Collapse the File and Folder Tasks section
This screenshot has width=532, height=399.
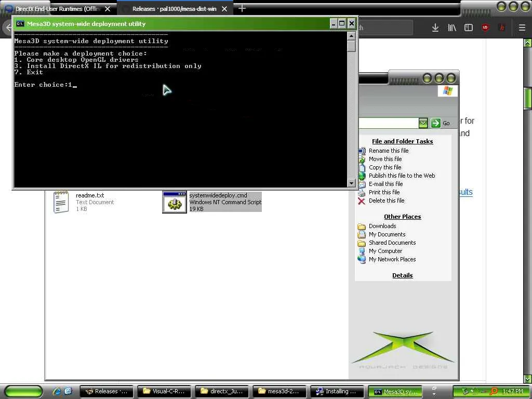403,141
